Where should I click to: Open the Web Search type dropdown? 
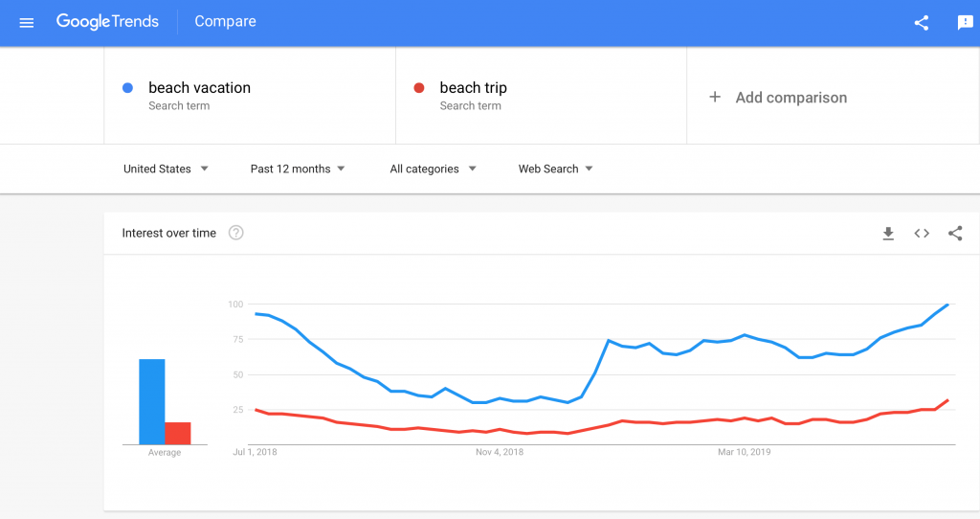point(555,169)
